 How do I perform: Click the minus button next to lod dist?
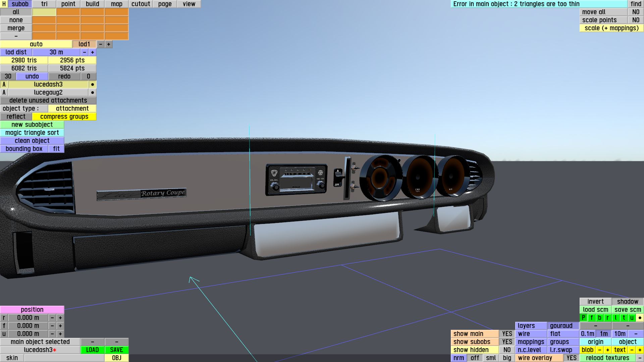pos(85,52)
